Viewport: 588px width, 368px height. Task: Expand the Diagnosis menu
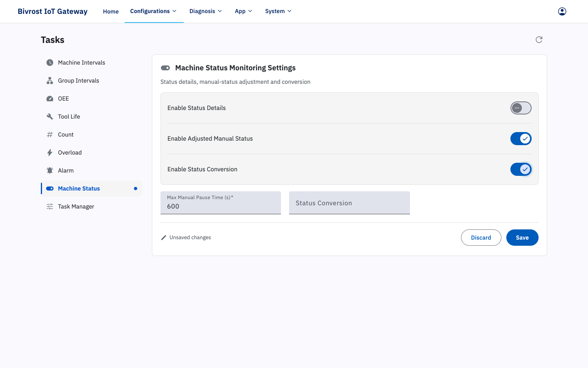click(x=205, y=11)
